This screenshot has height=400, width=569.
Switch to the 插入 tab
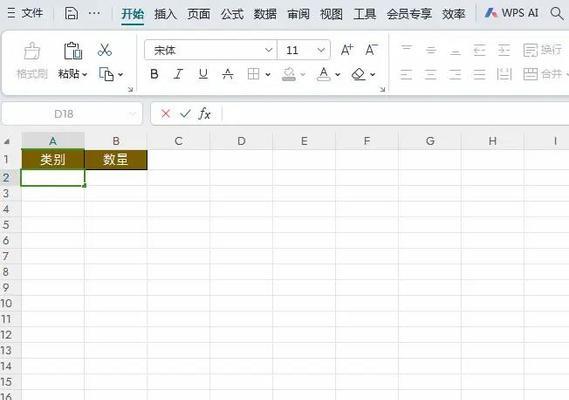tap(165, 14)
